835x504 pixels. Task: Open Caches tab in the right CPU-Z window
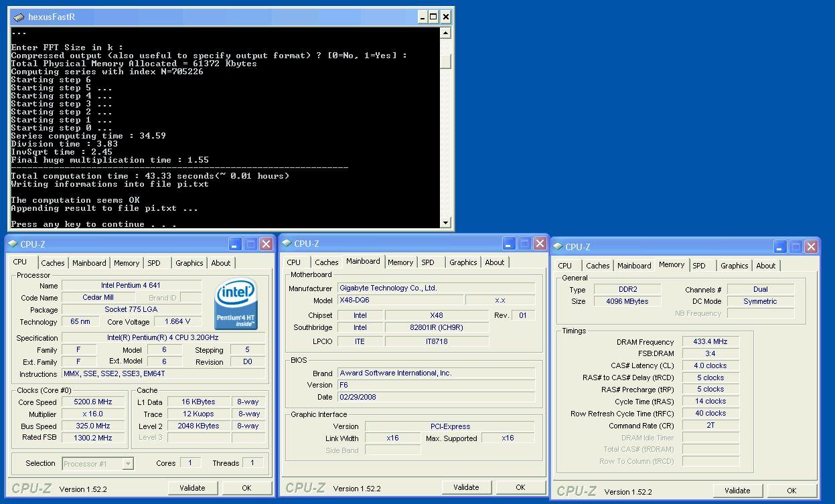pos(598,266)
